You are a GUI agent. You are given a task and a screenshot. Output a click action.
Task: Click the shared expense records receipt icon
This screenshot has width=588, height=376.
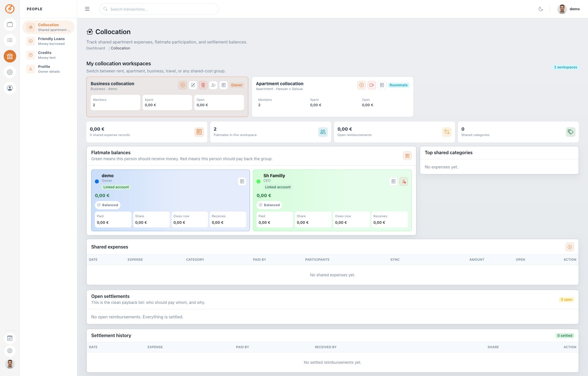(x=199, y=132)
